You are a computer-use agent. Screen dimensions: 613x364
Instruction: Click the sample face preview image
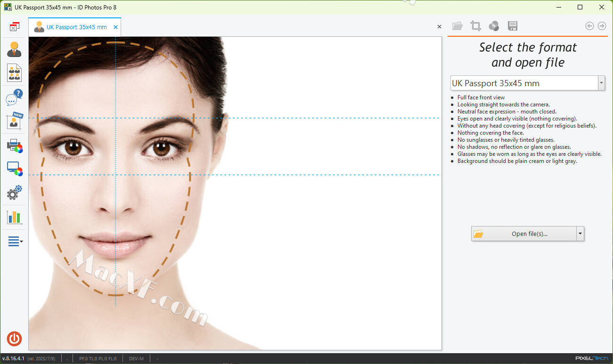click(x=235, y=193)
